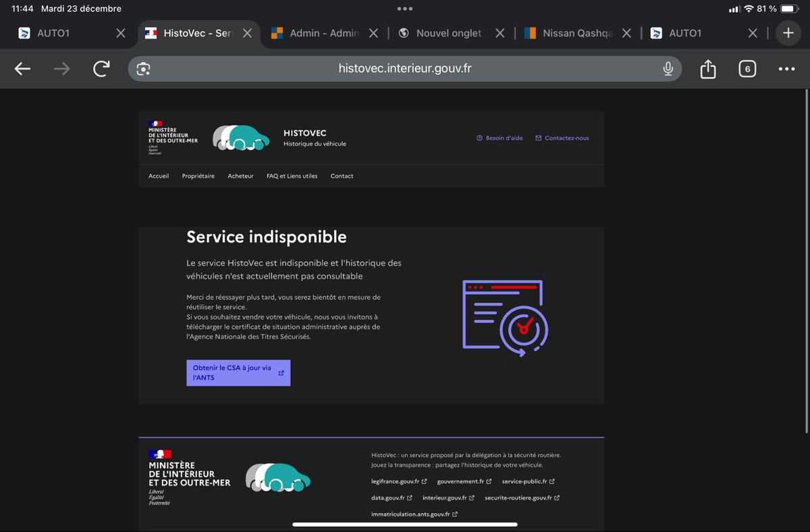Open the legifrance.gouv.fr footer link
The image size is (810, 532).
point(398,481)
